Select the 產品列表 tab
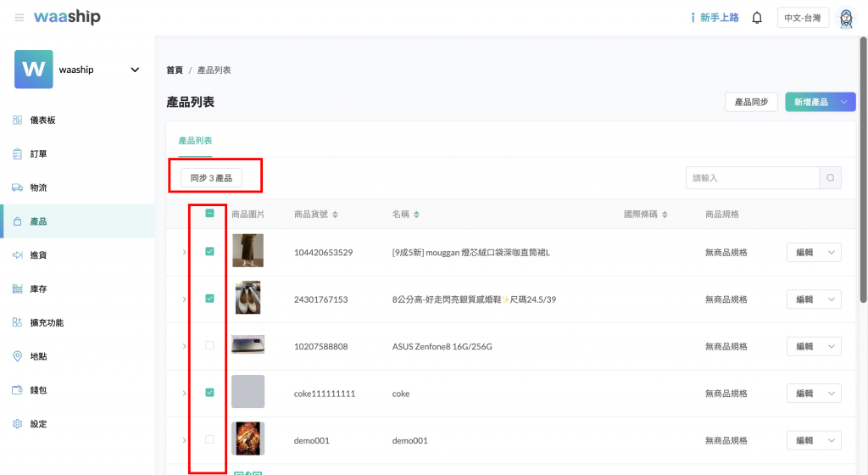Viewport: 868px width, 475px height. tap(195, 140)
